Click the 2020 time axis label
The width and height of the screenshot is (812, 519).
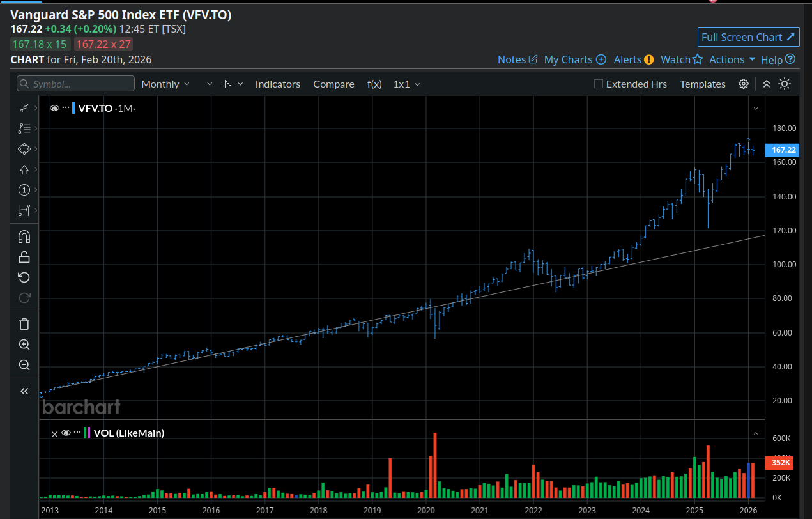(x=425, y=510)
